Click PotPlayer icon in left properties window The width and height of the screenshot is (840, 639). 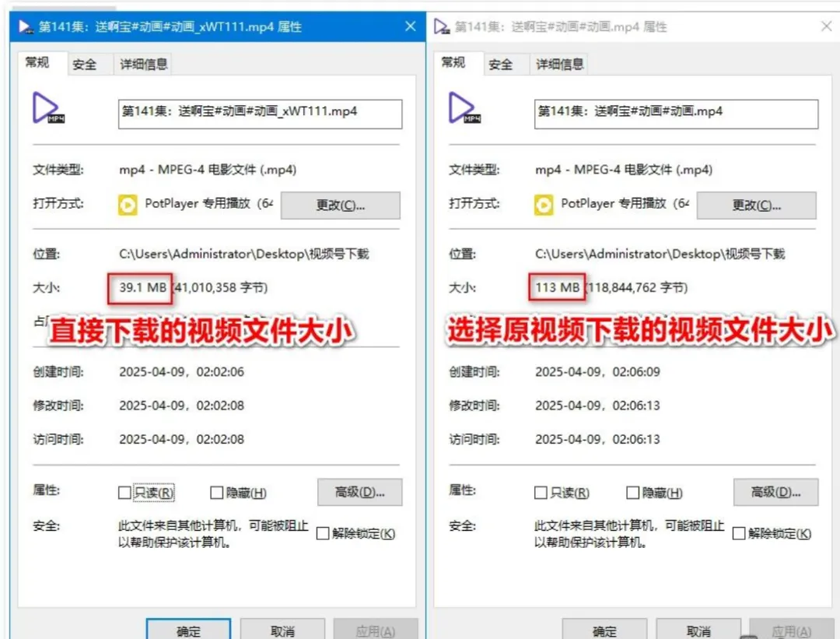pos(128,205)
